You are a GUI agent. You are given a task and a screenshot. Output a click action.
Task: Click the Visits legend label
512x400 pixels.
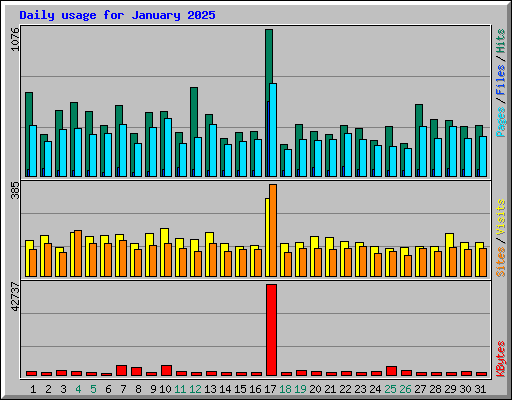tap(501, 218)
